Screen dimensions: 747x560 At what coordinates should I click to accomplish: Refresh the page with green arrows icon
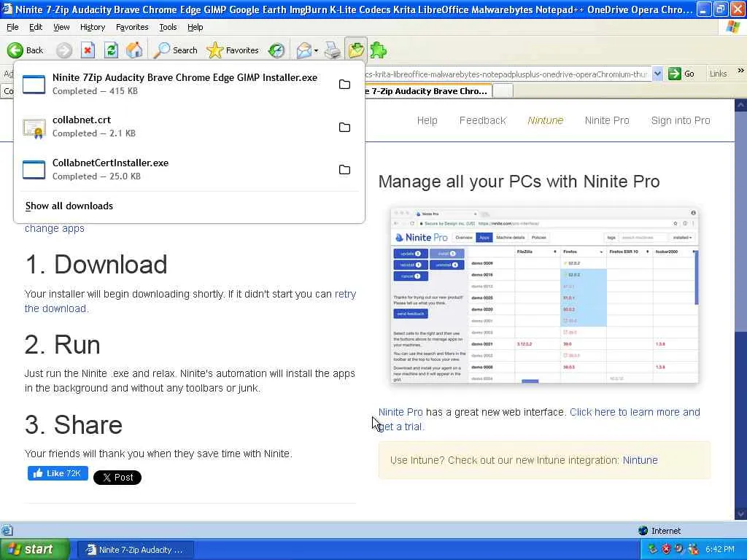click(111, 50)
